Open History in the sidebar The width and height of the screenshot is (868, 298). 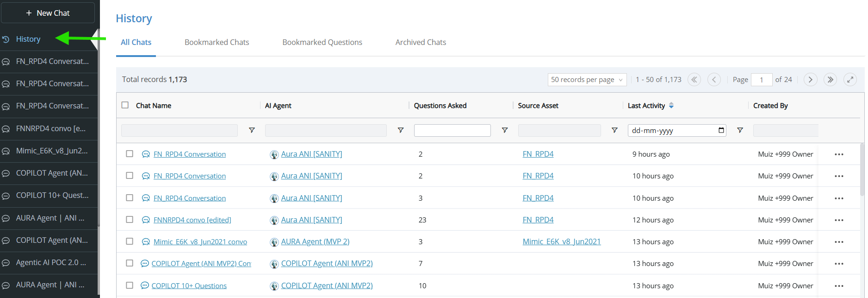coord(28,39)
